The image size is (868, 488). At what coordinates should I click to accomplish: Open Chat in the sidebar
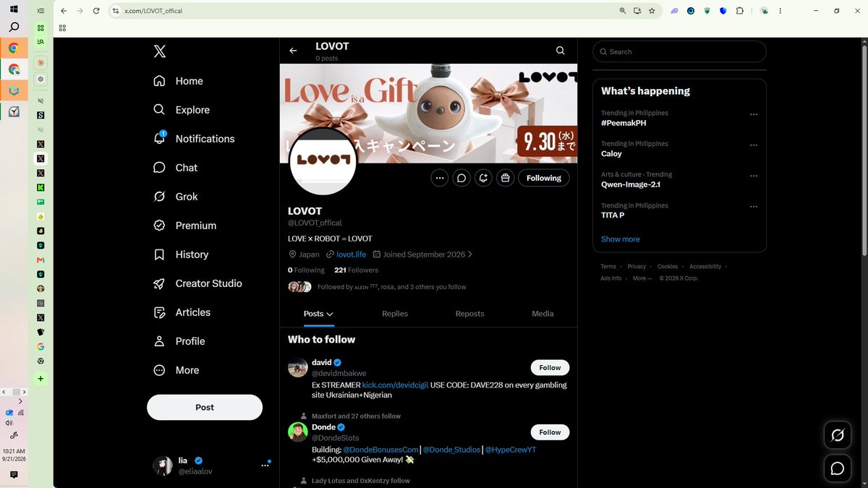(176, 168)
